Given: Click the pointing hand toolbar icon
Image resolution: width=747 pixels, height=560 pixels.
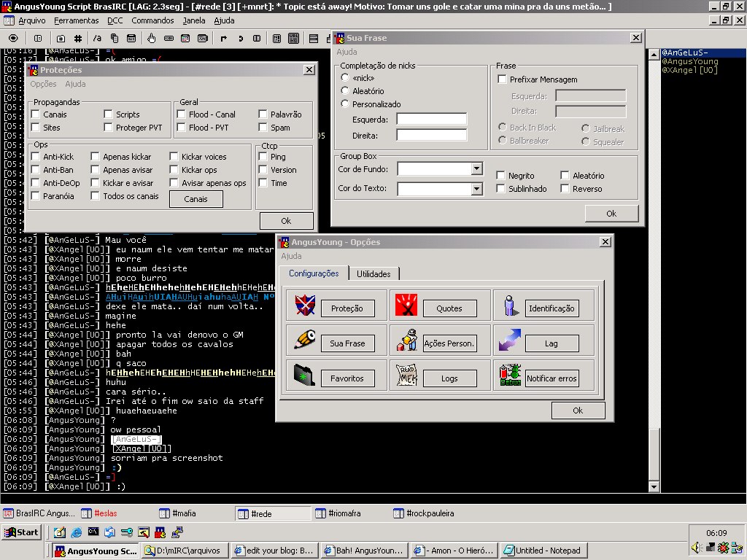Looking at the screenshot, I should pos(151,38).
